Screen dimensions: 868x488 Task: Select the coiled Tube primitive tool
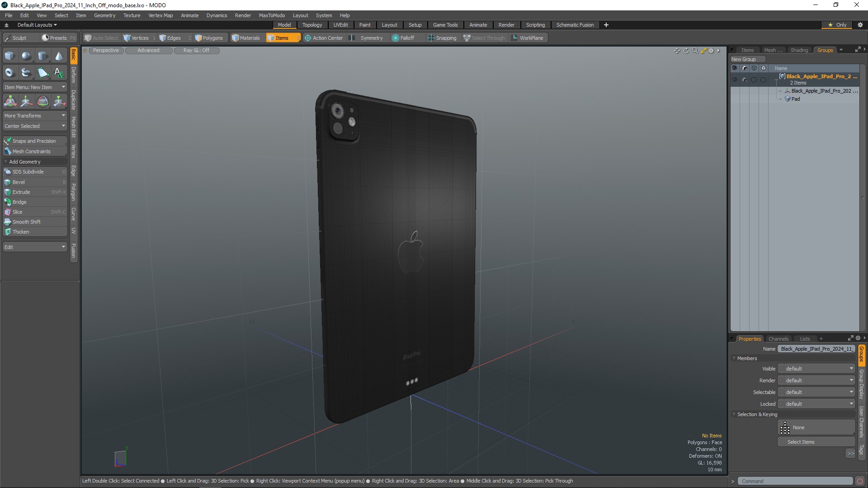26,72
